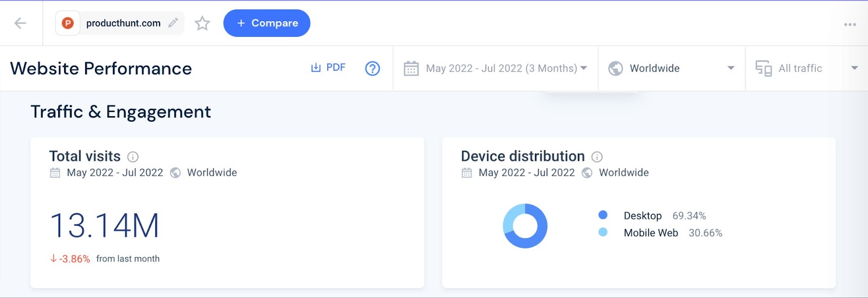Viewport: 868px width, 298px height.
Task: Click the Traffic & Engagement section heading
Action: pyautogui.click(x=120, y=111)
